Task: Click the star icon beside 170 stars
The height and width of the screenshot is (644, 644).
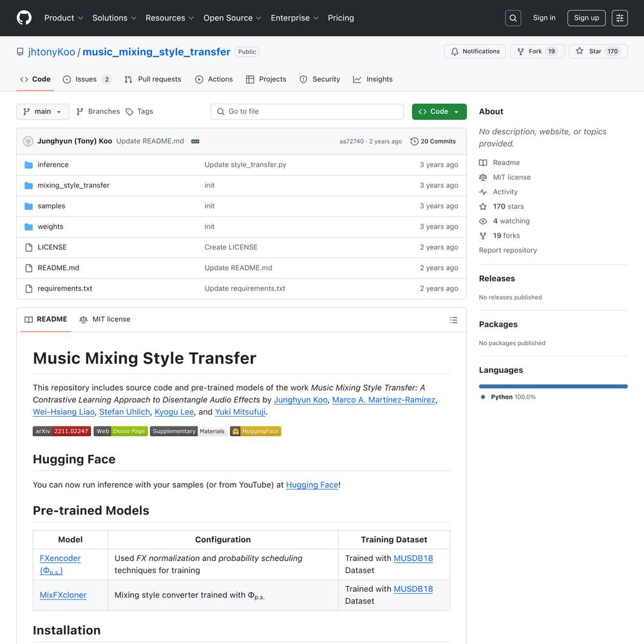Action: [483, 207]
